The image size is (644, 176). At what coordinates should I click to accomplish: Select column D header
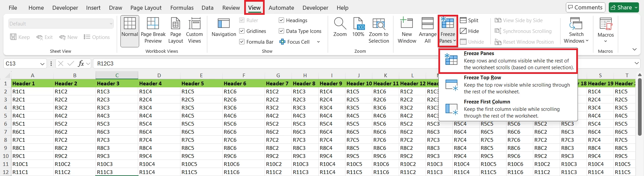tap(159, 75)
